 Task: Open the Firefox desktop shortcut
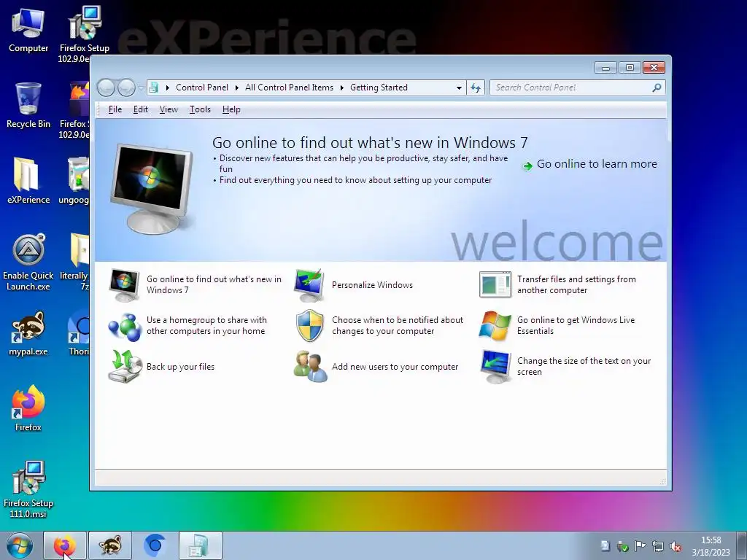[x=28, y=408]
